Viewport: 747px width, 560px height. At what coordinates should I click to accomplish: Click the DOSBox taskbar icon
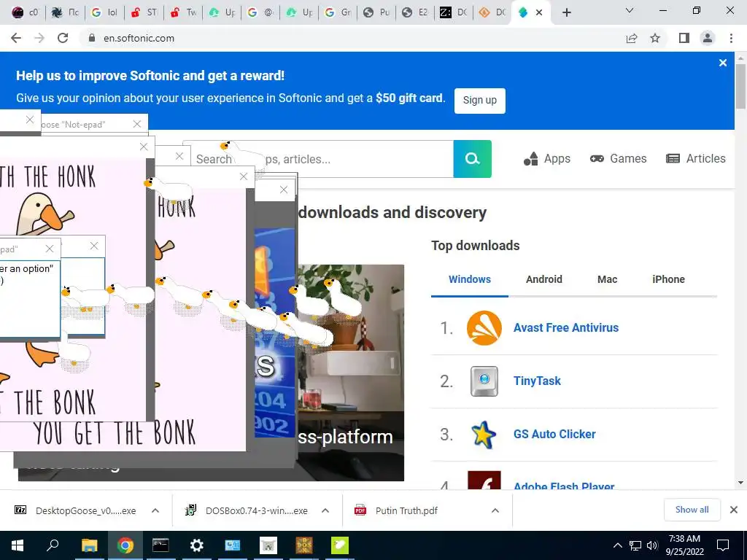pyautogui.click(x=304, y=545)
